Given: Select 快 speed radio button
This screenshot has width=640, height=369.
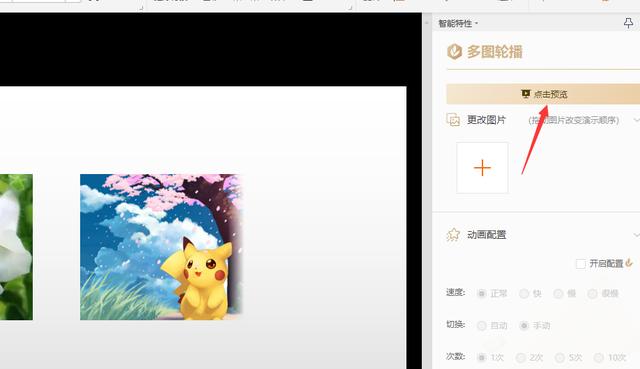Looking at the screenshot, I should click(x=524, y=293).
